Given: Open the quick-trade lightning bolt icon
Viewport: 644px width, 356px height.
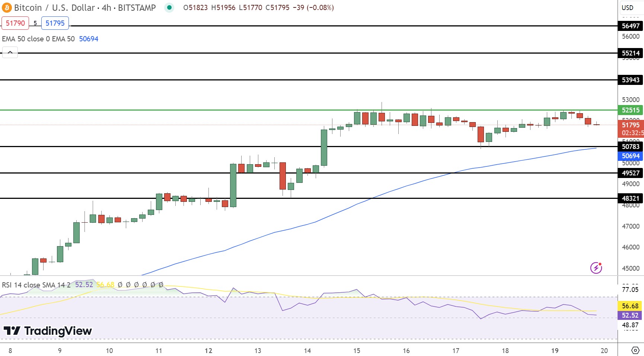Looking at the screenshot, I should [x=596, y=268].
